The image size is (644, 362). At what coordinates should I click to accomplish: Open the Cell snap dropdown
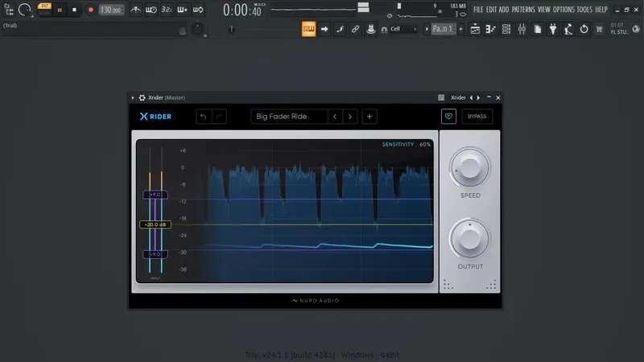403,29
